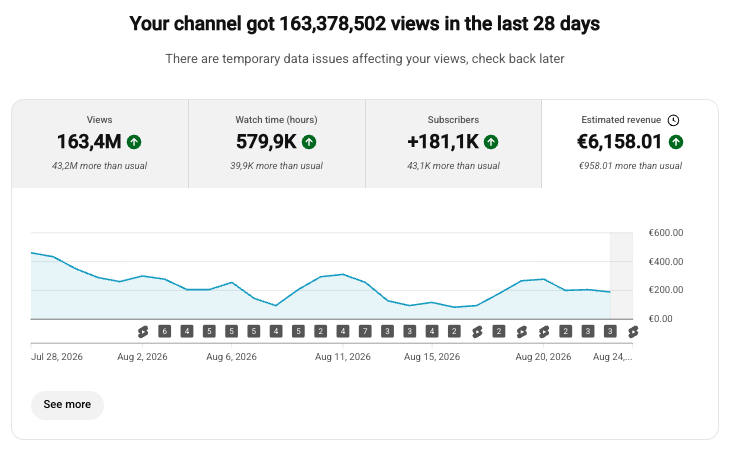Screen dimensions: 736x455
Task: Open the 4-videos badge above Aug 11, 2026
Action: [343, 332]
